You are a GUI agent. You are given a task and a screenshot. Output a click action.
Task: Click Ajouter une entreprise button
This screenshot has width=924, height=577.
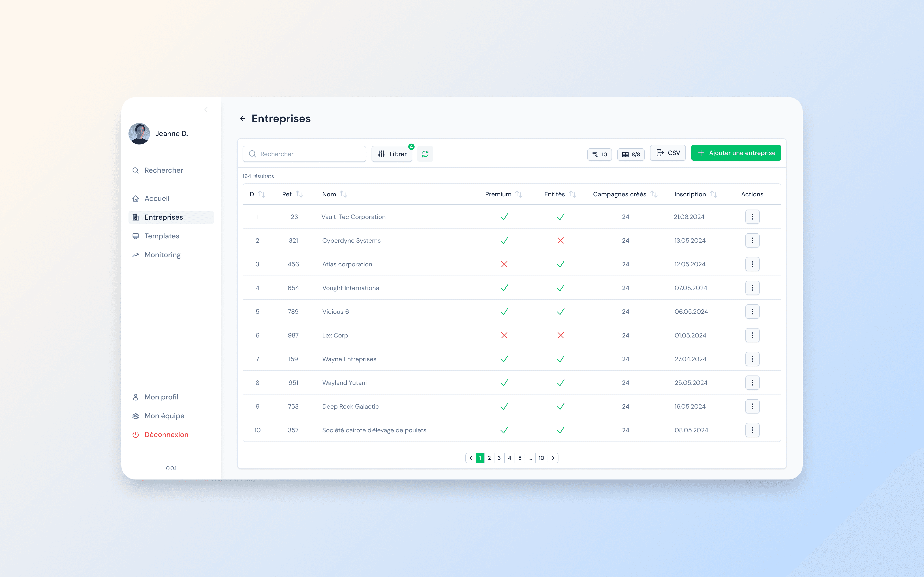pyautogui.click(x=736, y=153)
